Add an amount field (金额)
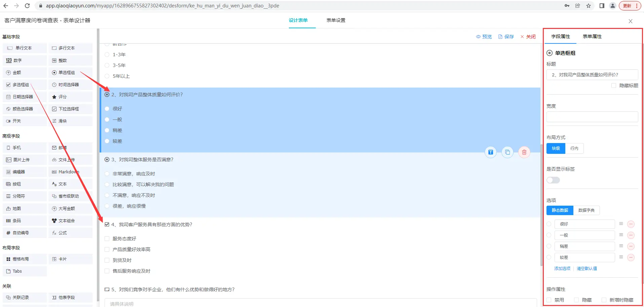 point(25,72)
